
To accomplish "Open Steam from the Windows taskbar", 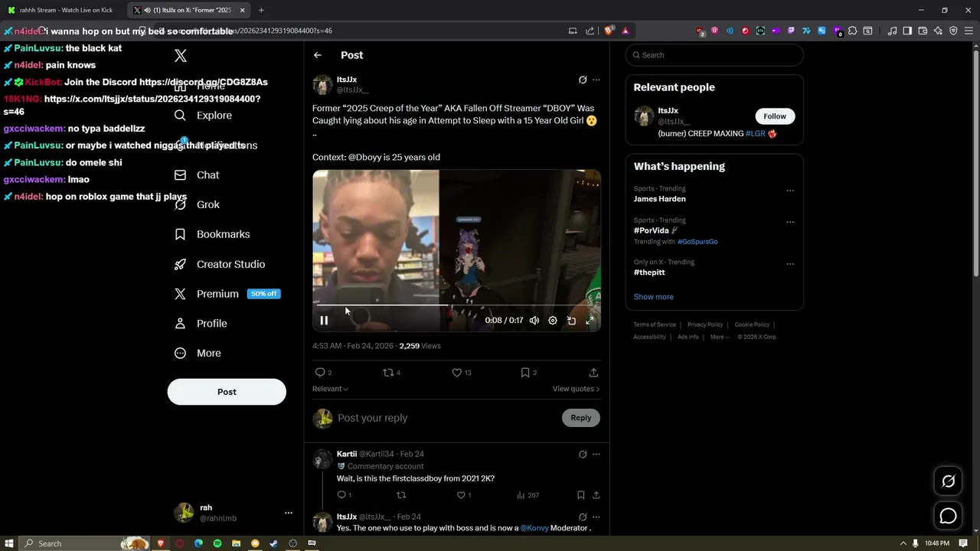I will pyautogui.click(x=274, y=543).
